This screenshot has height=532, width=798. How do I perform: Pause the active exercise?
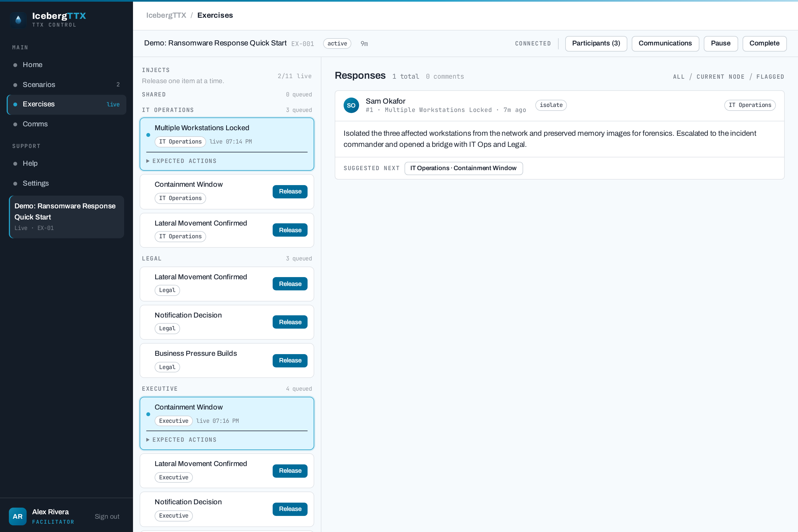tap(721, 44)
